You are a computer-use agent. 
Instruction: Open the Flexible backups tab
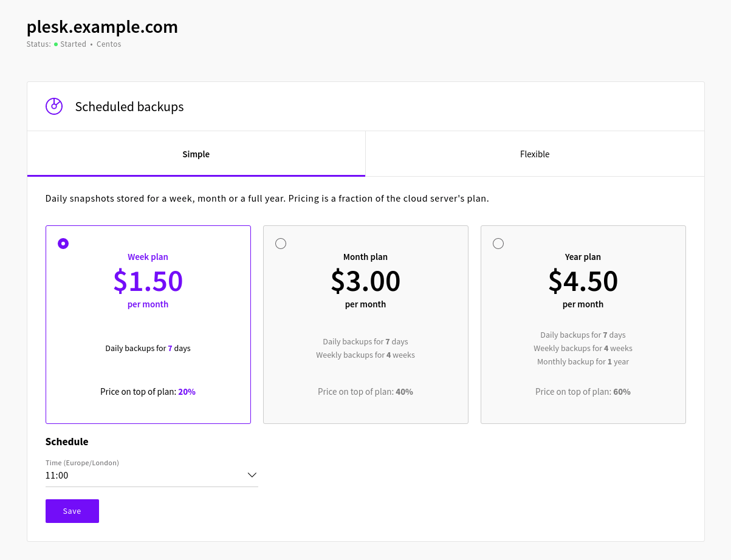pos(534,154)
